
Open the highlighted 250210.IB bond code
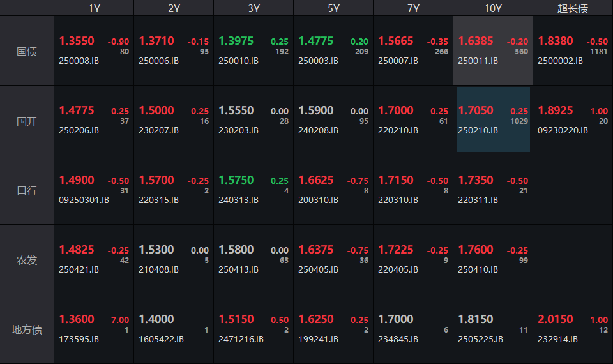pyautogui.click(x=478, y=131)
